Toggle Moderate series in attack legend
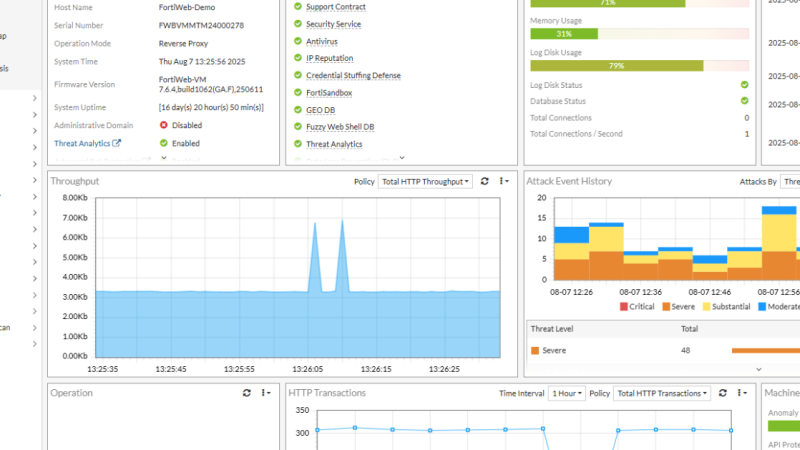Viewport: 800px width, 450px height. pyautogui.click(x=779, y=307)
